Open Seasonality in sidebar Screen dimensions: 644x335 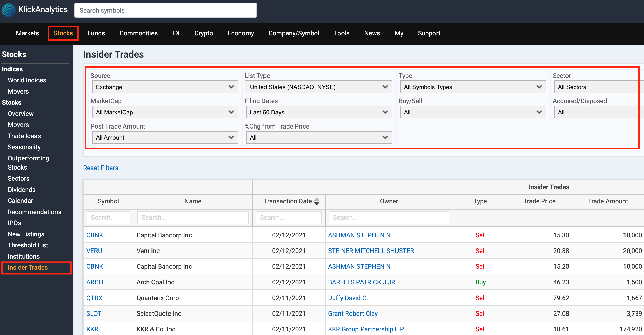click(x=24, y=147)
